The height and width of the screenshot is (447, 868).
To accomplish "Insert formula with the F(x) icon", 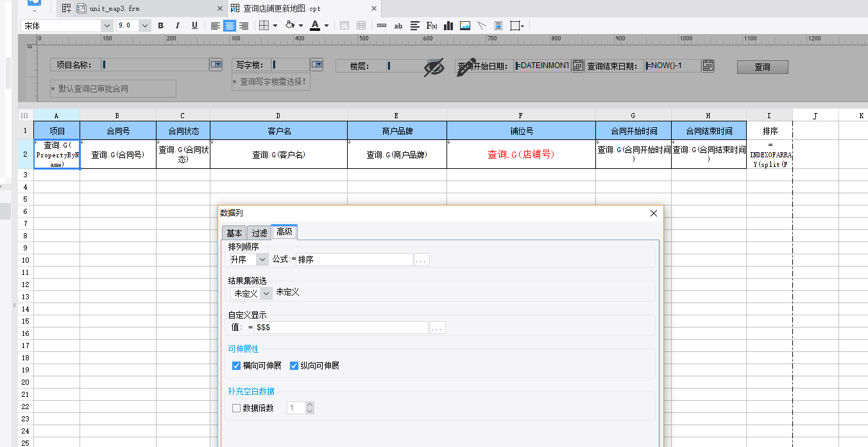I will pyautogui.click(x=432, y=26).
